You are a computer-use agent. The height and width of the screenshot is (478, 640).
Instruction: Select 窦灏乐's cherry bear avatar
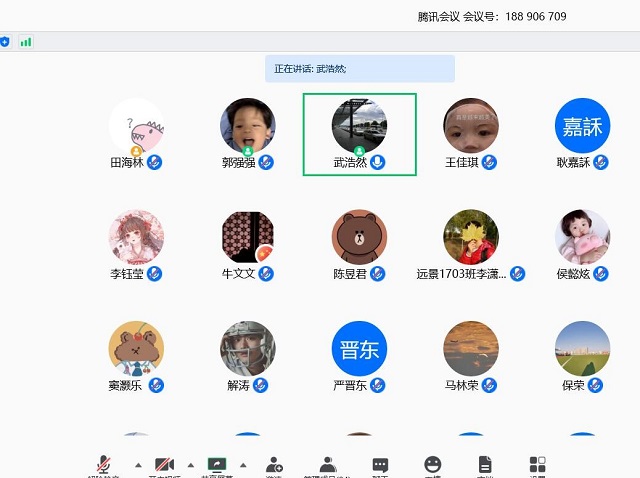pos(136,349)
